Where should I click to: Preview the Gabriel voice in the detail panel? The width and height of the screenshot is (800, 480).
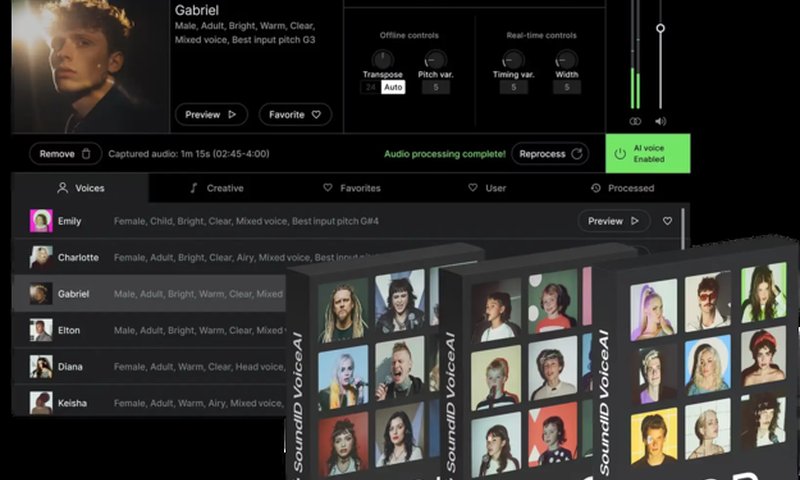click(211, 115)
